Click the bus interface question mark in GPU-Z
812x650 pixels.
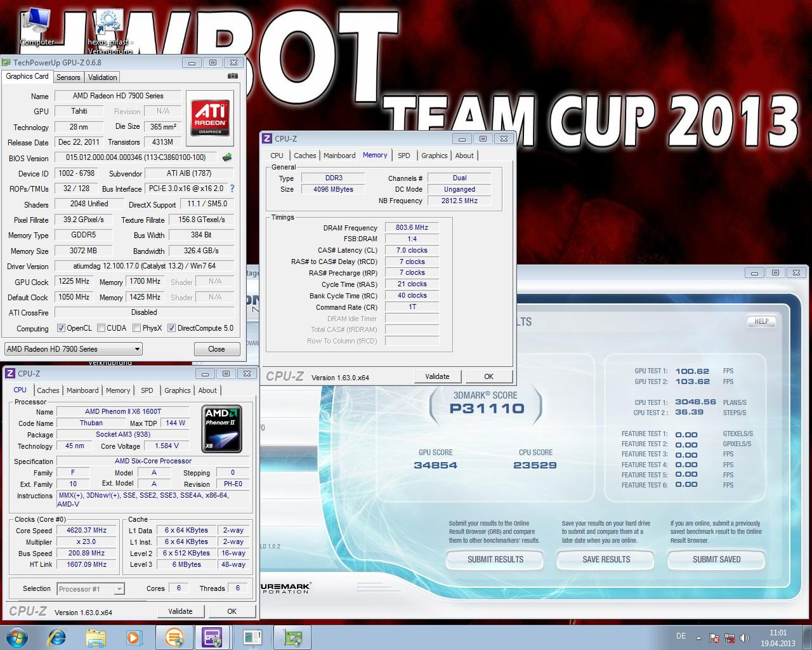click(232, 189)
